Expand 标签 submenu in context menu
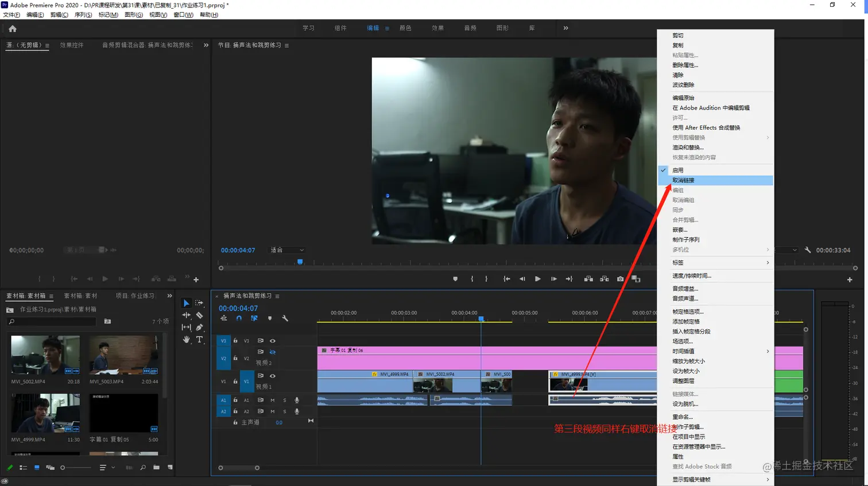This screenshot has width=868, height=486. [x=715, y=263]
